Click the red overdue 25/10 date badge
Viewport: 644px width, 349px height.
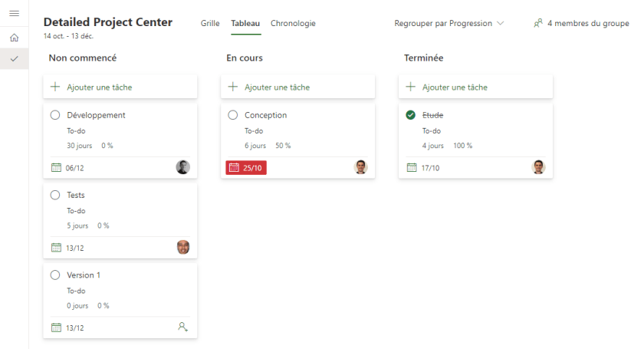(246, 167)
